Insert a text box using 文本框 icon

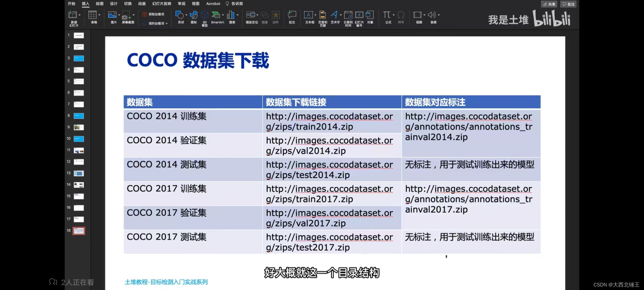pos(309,17)
